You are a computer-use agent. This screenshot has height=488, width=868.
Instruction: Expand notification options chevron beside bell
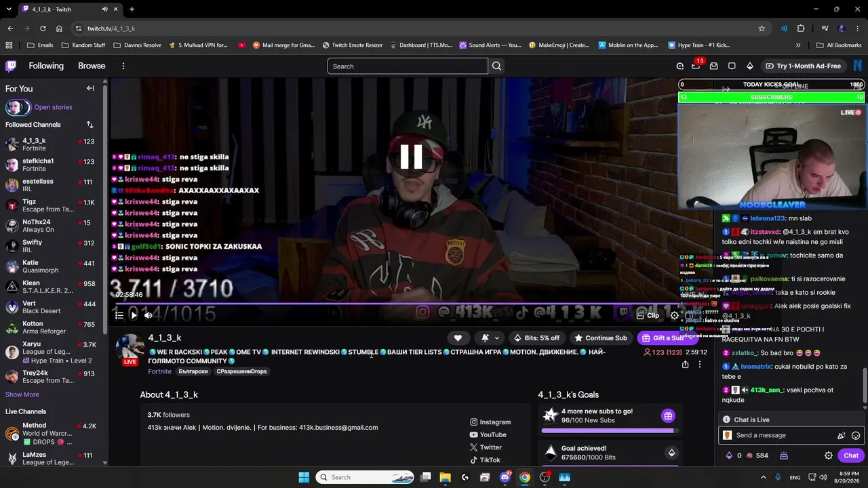[x=497, y=338]
